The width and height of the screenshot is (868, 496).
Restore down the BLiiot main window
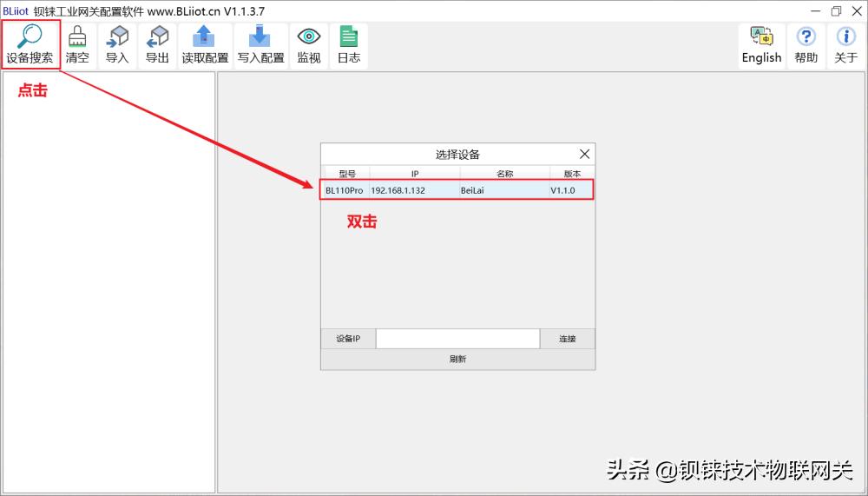pyautogui.click(x=836, y=11)
